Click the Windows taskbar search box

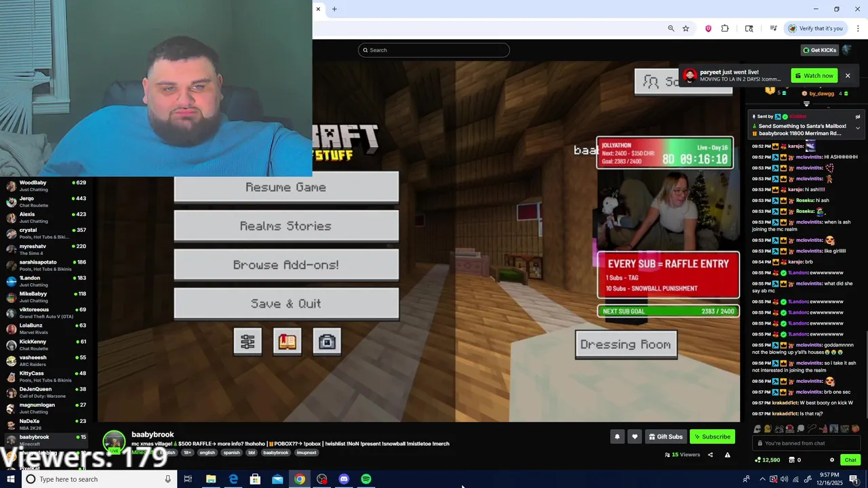coord(98,479)
